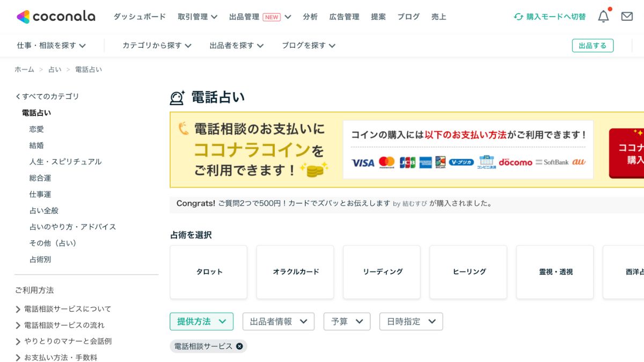Expand やりとりのマナーと会話例 help item
Viewport: 644px width, 362px height.
click(63, 341)
